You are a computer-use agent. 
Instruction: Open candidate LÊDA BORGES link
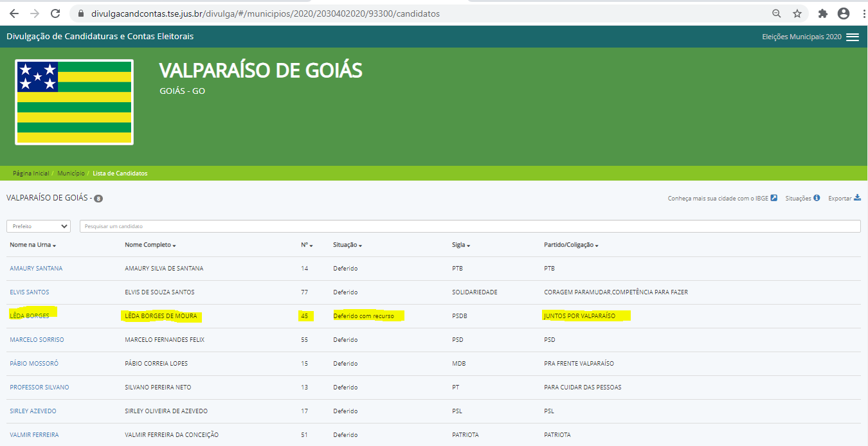30,316
